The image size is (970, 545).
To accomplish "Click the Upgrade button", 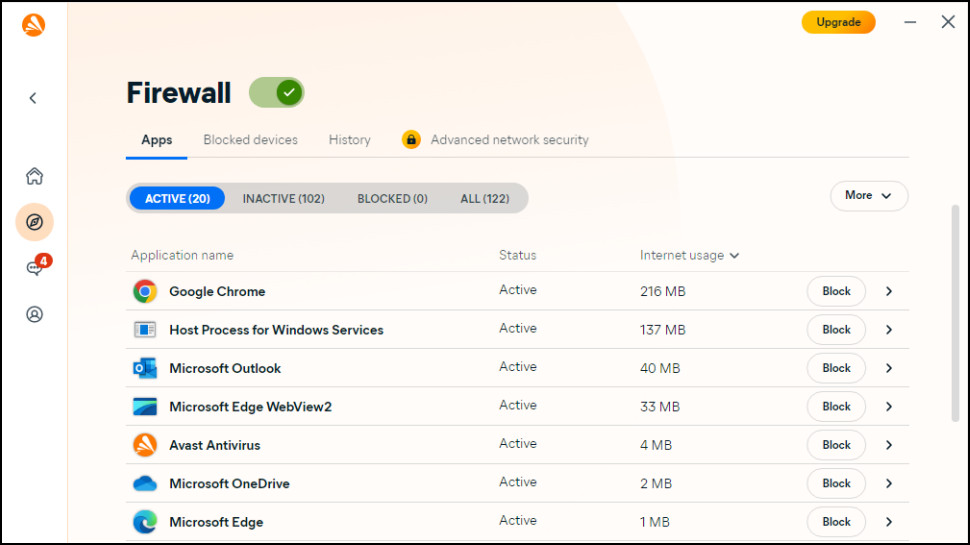I will pos(838,22).
